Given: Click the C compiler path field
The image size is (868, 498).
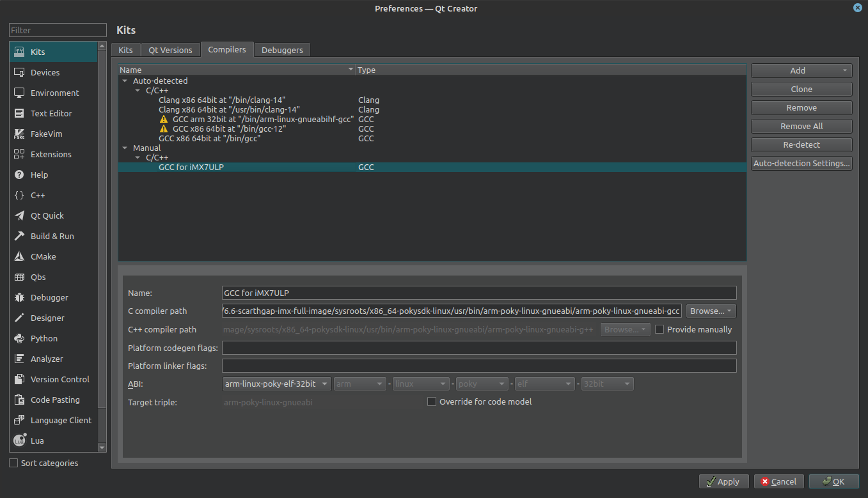Looking at the screenshot, I should (x=452, y=311).
